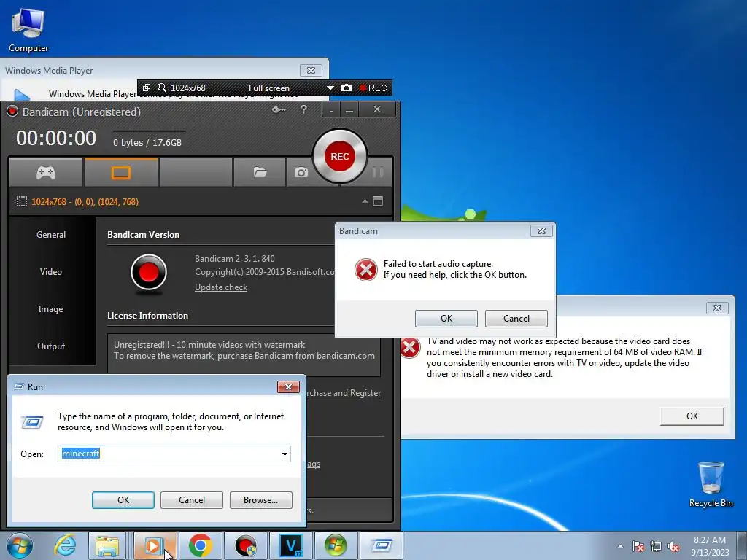Screen dimensions: 747x560
Task: Click the network tray icon
Action: click(x=656, y=546)
